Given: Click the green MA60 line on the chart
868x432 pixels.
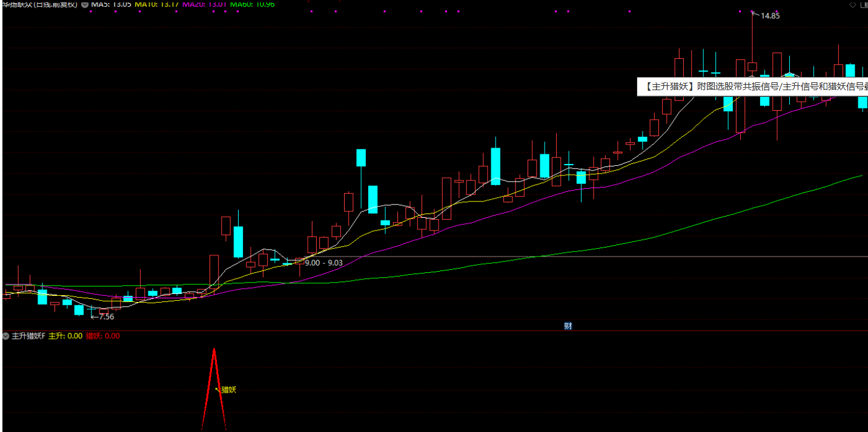Looking at the screenshot, I should coord(666,230).
